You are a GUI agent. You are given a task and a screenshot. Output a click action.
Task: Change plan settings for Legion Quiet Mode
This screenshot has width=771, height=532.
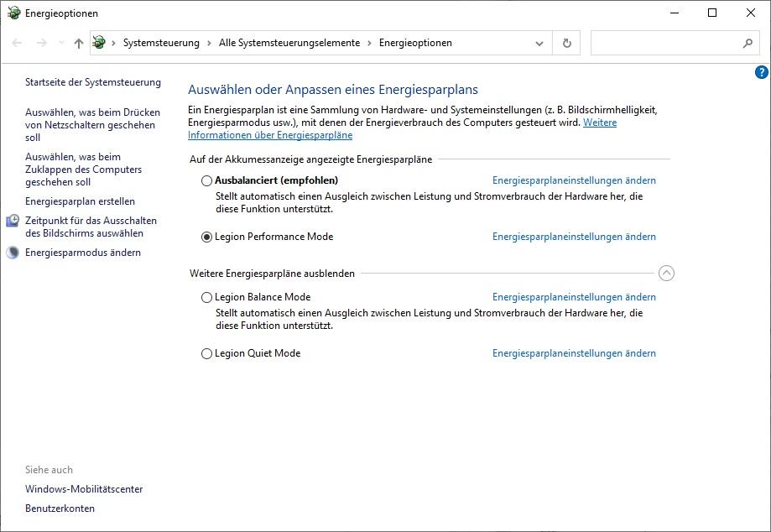click(574, 353)
